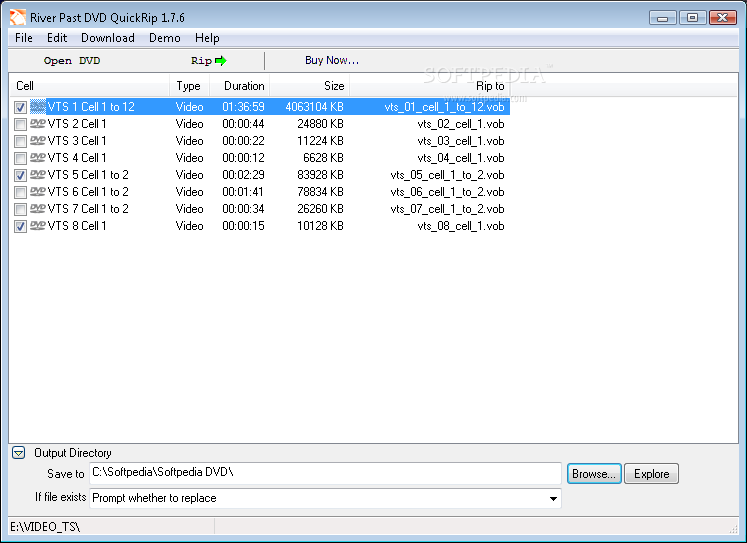
Task: Sort by the Cell column header
Action: pyautogui.click(x=90, y=86)
